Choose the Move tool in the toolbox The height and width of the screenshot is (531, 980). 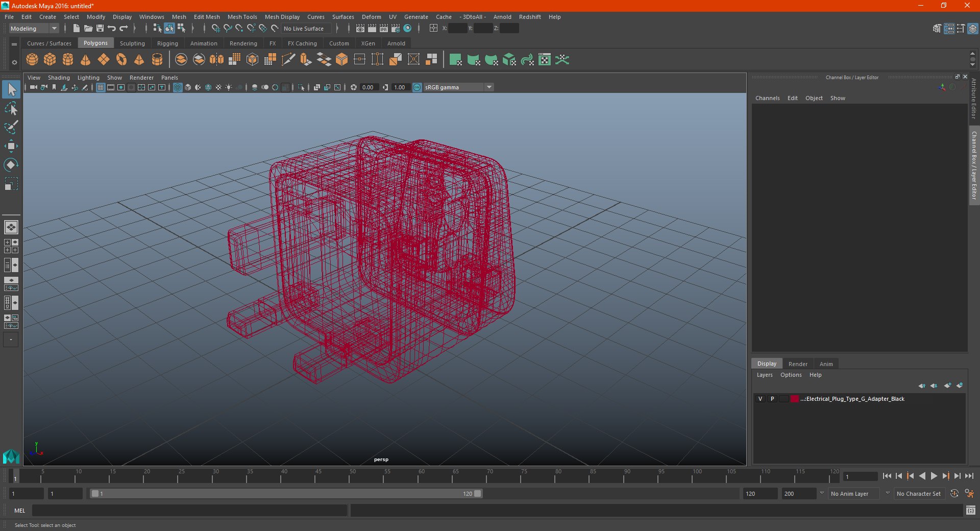click(x=11, y=146)
